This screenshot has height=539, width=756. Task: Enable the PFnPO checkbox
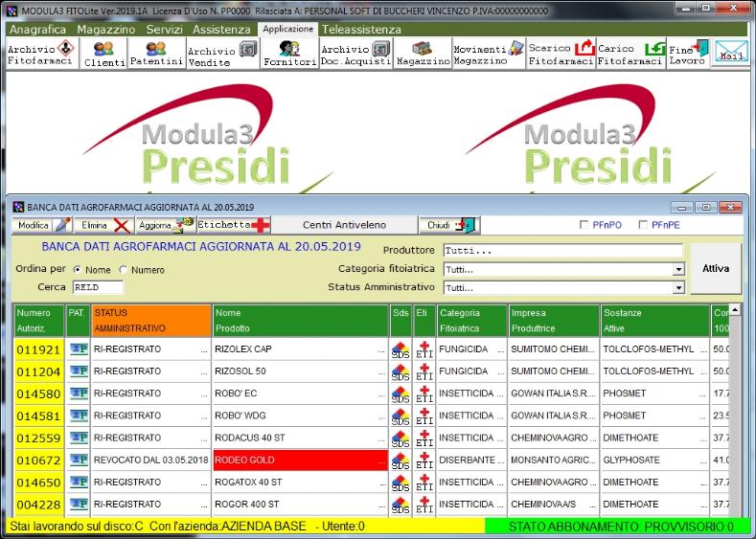584,224
